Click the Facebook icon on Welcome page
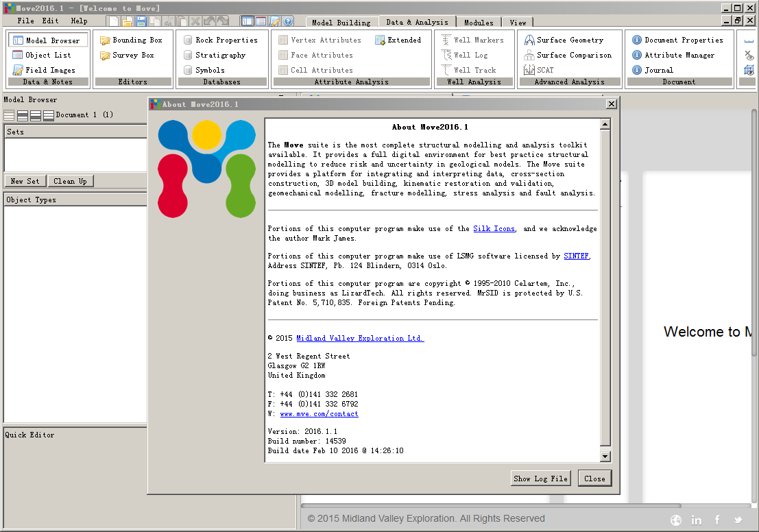 pyautogui.click(x=717, y=520)
